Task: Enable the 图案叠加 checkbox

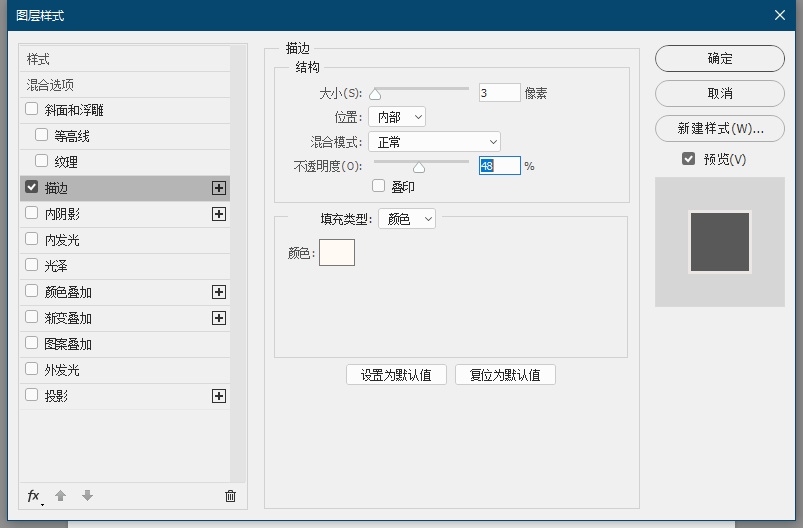Action: [x=32, y=343]
